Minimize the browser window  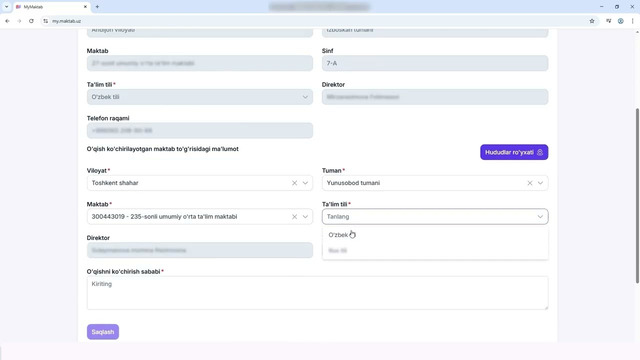point(601,7)
